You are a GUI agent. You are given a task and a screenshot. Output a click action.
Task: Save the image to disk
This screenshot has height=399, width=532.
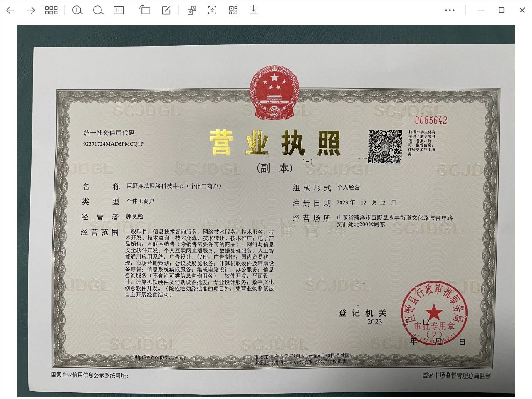pos(253,10)
